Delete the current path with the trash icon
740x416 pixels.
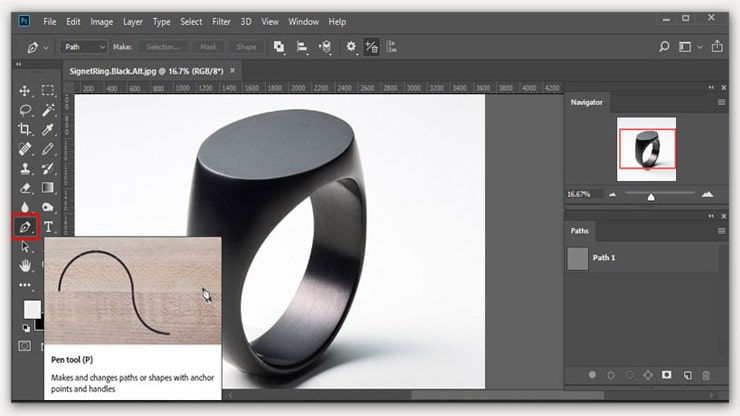pyautogui.click(x=706, y=374)
